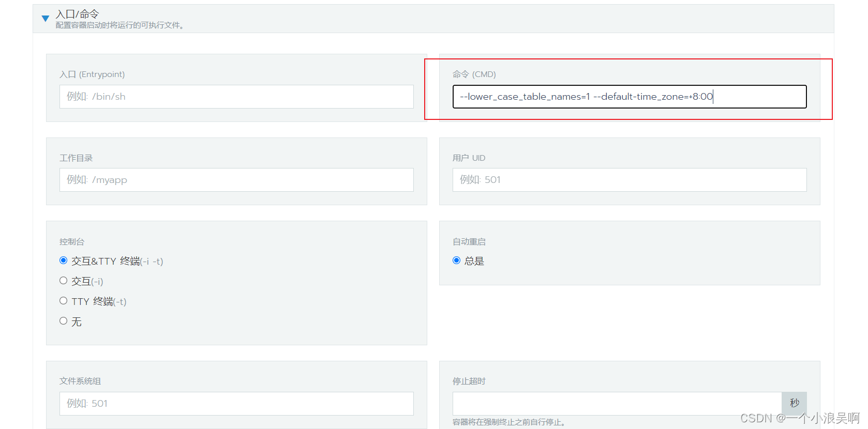
Task: Select the 交互(-i) radio option
Action: click(64, 281)
